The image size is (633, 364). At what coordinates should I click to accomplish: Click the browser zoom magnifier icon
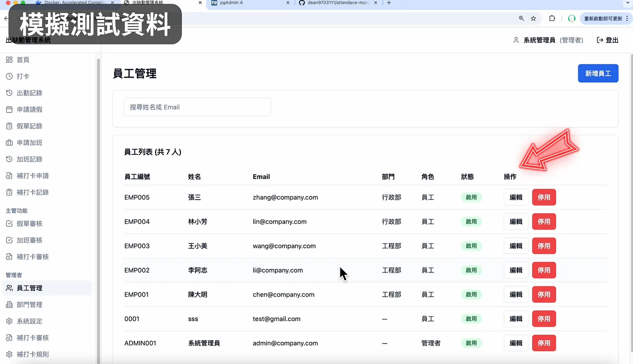[521, 19]
